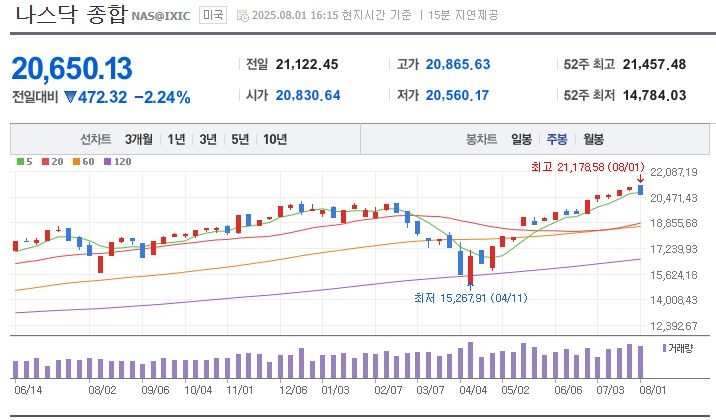Image resolution: width=716 pixels, height=420 pixels.
Task: Click the calendar icon beside the timestamp
Action: tap(242, 16)
